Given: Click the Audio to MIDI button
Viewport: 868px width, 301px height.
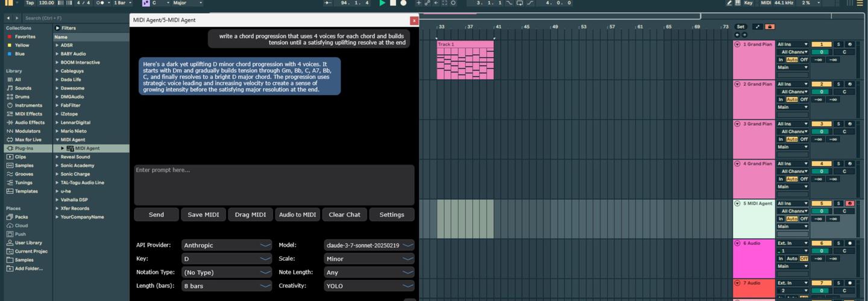Looking at the screenshot, I should [297, 215].
